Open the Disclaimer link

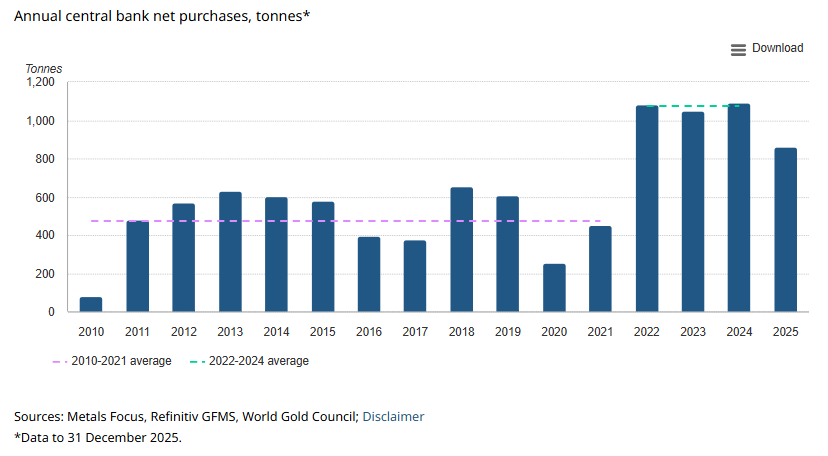(393, 416)
